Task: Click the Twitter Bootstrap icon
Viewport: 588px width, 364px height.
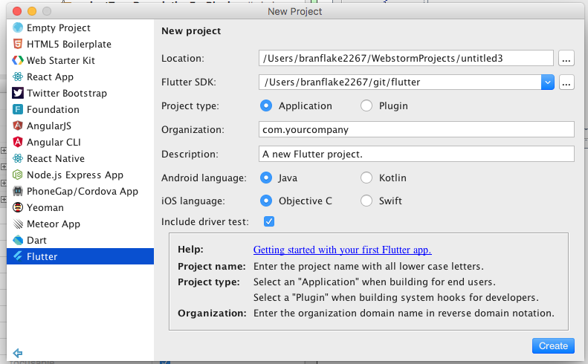Action: (x=18, y=93)
